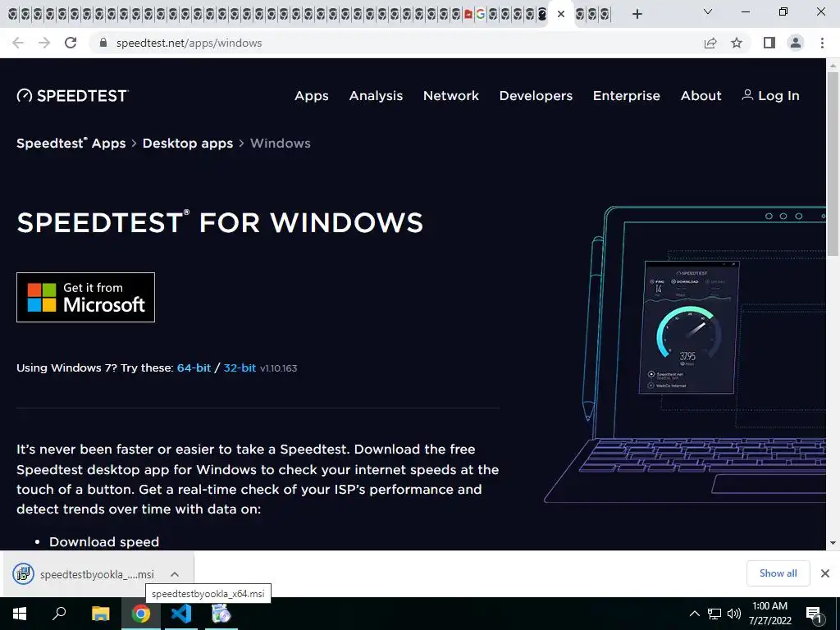Close the active browser tab
This screenshot has width=840, height=630.
(x=561, y=15)
